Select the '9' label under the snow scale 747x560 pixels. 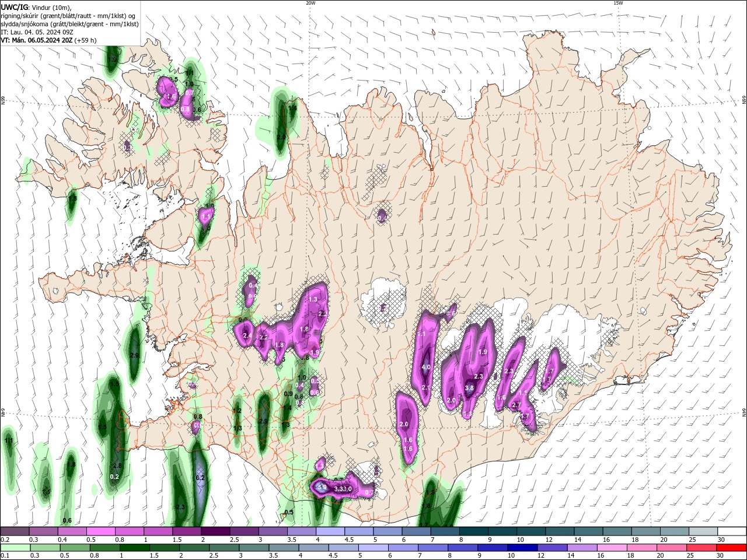click(490, 540)
